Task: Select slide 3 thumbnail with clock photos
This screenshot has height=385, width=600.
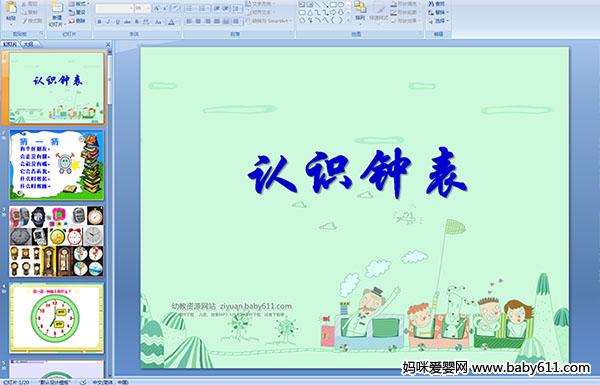Action: click(57, 241)
